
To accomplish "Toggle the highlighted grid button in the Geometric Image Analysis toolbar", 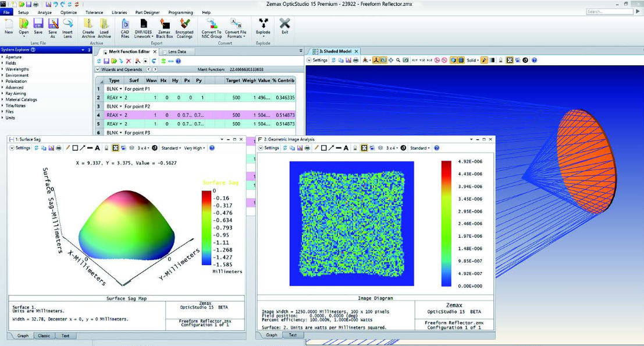I will coord(364,148).
